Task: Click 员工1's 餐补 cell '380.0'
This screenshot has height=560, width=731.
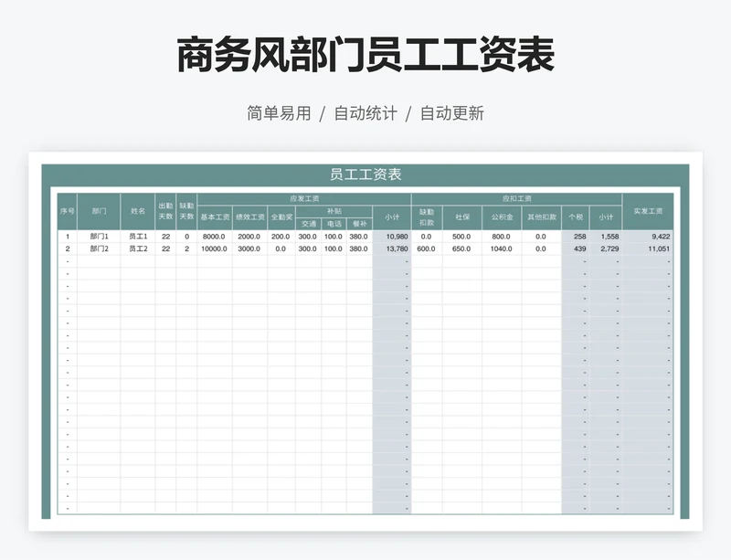Action: point(359,237)
